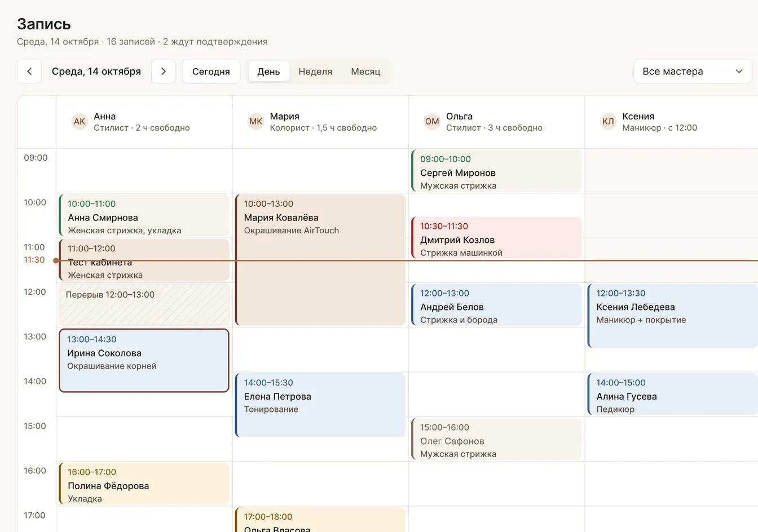Screen dimensions: 758x532
Task: Click Ksenia's КЛ avatar
Action: [x=608, y=122]
